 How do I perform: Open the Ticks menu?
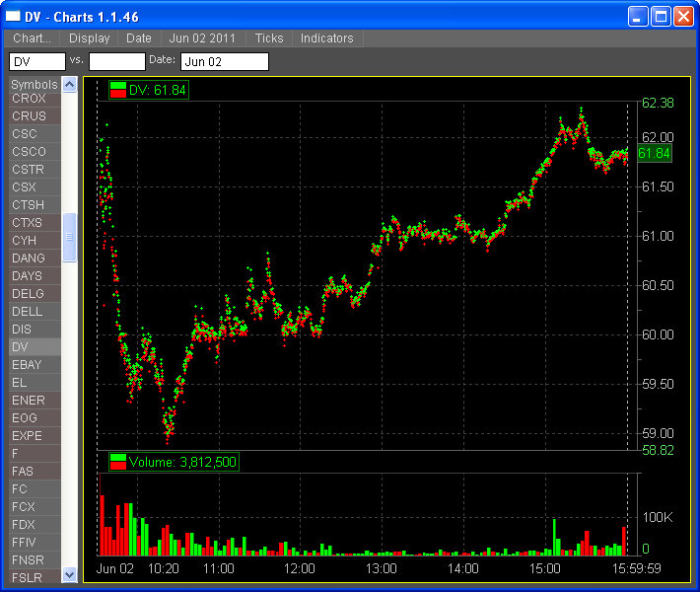269,38
